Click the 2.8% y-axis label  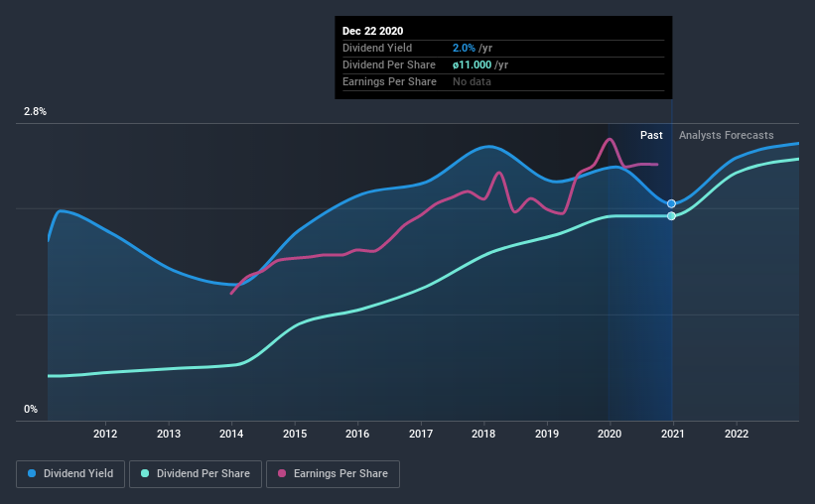(x=35, y=112)
